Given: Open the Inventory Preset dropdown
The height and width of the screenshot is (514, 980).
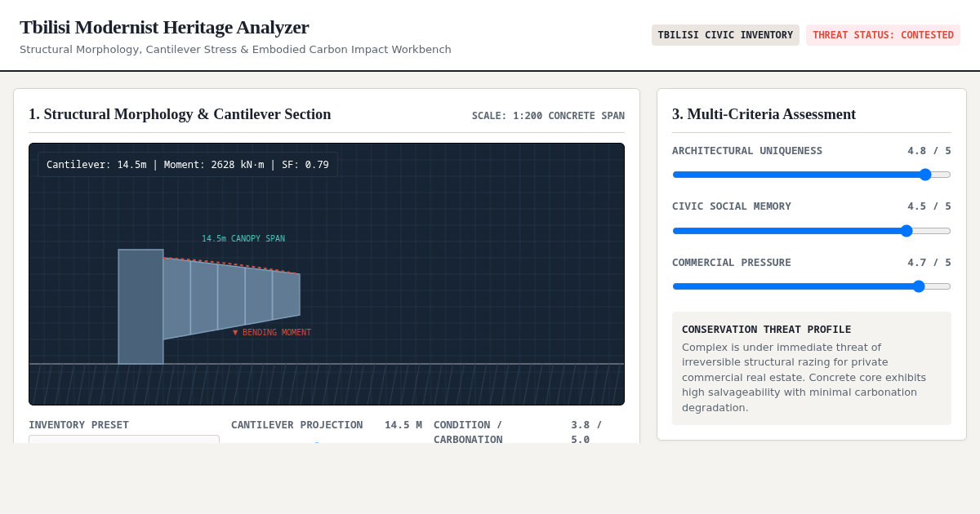Looking at the screenshot, I should [x=124, y=439].
